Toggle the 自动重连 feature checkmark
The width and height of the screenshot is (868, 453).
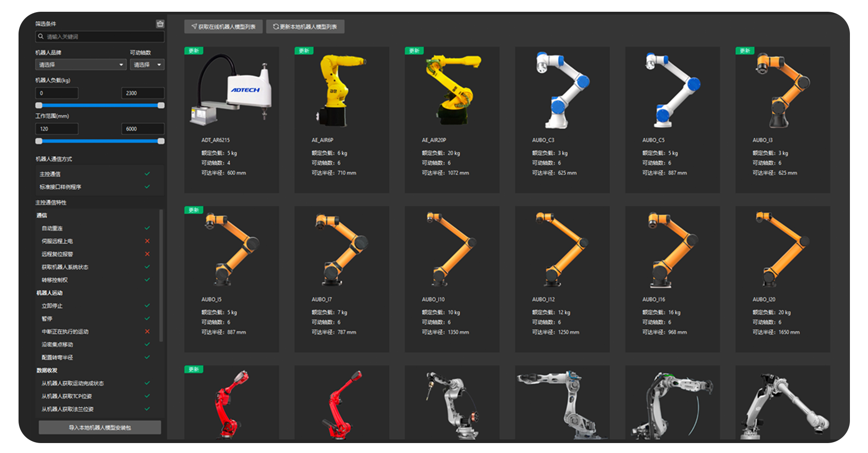click(147, 228)
